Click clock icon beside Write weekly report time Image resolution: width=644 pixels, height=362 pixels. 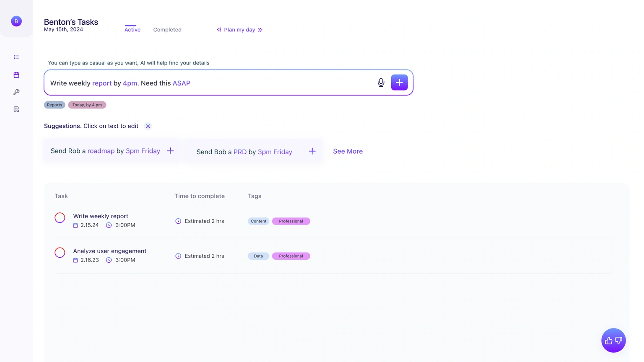pos(109,225)
